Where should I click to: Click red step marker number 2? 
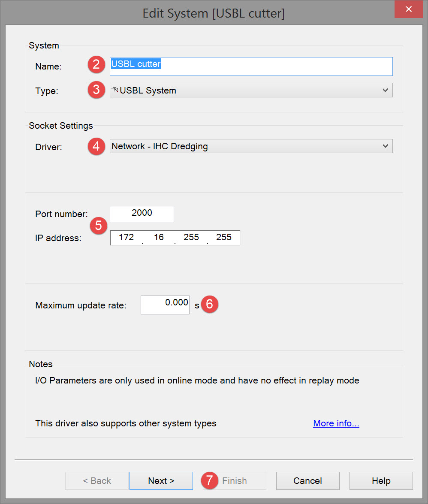[x=96, y=65]
